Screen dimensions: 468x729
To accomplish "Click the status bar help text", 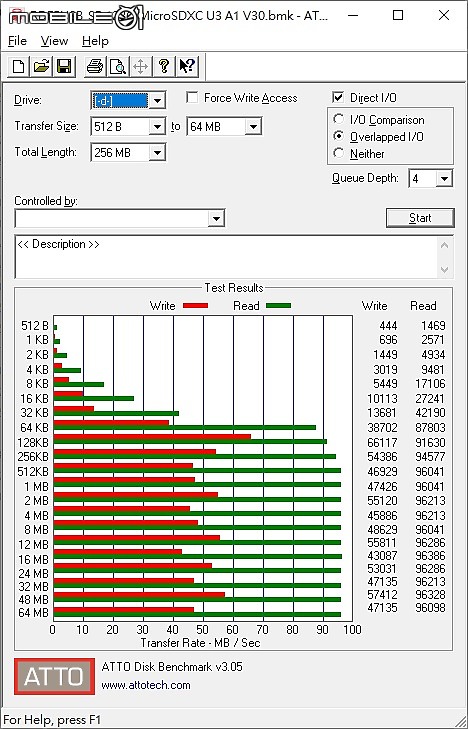I will [x=52, y=720].
